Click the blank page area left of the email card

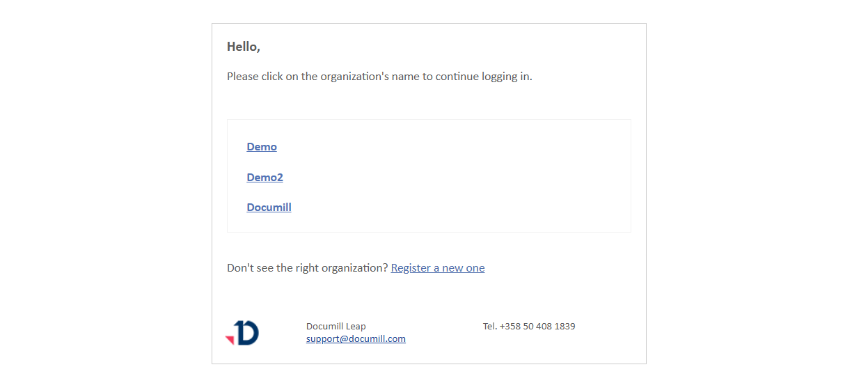tap(104, 195)
